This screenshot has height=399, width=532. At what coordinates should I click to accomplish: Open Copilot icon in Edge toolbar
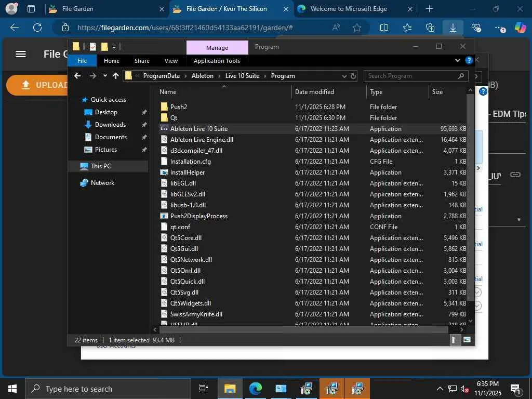pyautogui.click(x=520, y=28)
